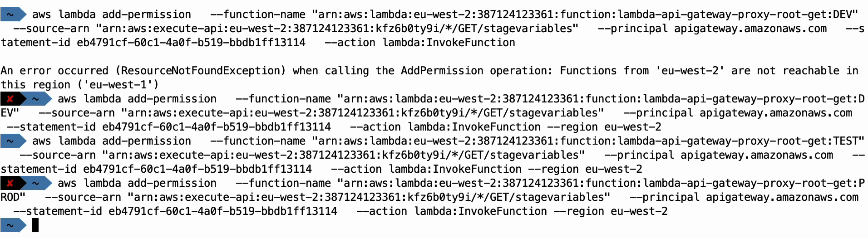
Task: Click the first blue tilde prompt segment
Action: pyautogui.click(x=13, y=15)
